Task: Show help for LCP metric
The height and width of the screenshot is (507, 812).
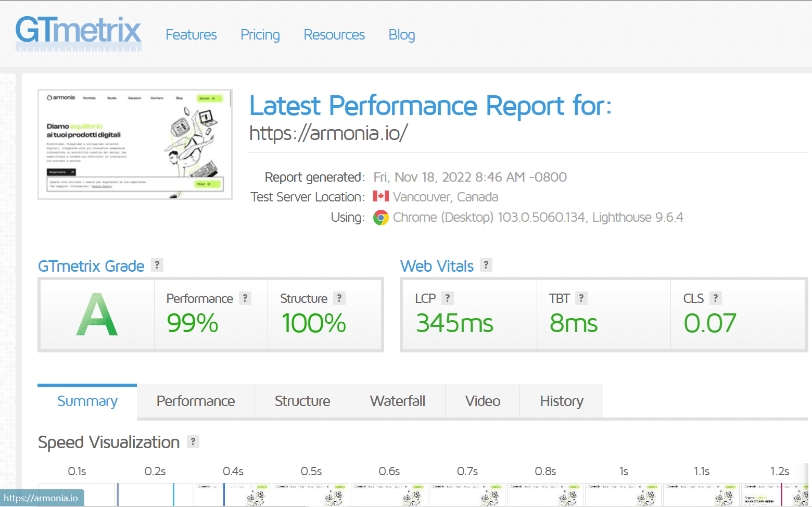Action: 448,298
